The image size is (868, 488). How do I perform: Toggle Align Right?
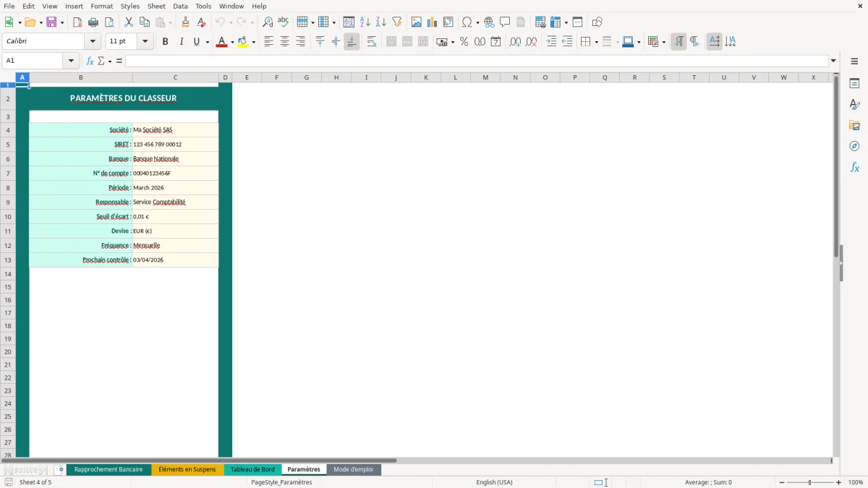coord(301,42)
